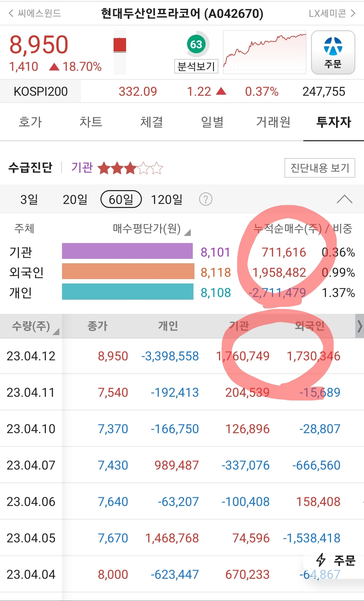364x601 pixels.
Task: Select the KOSPI200 index label
Action: pyautogui.click(x=40, y=91)
